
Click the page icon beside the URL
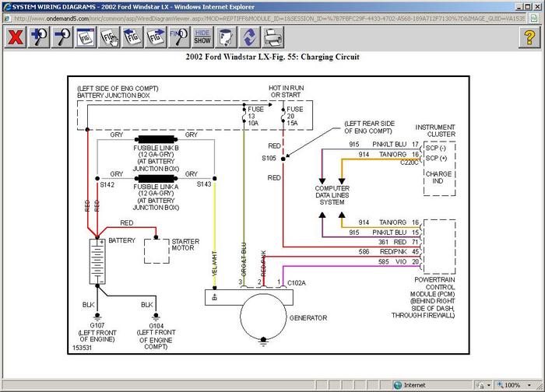(7, 19)
